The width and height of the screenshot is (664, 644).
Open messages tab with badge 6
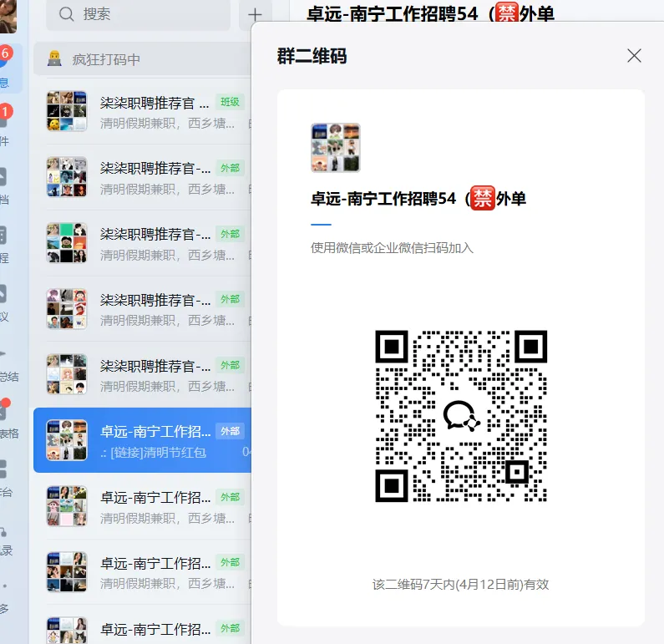5,68
